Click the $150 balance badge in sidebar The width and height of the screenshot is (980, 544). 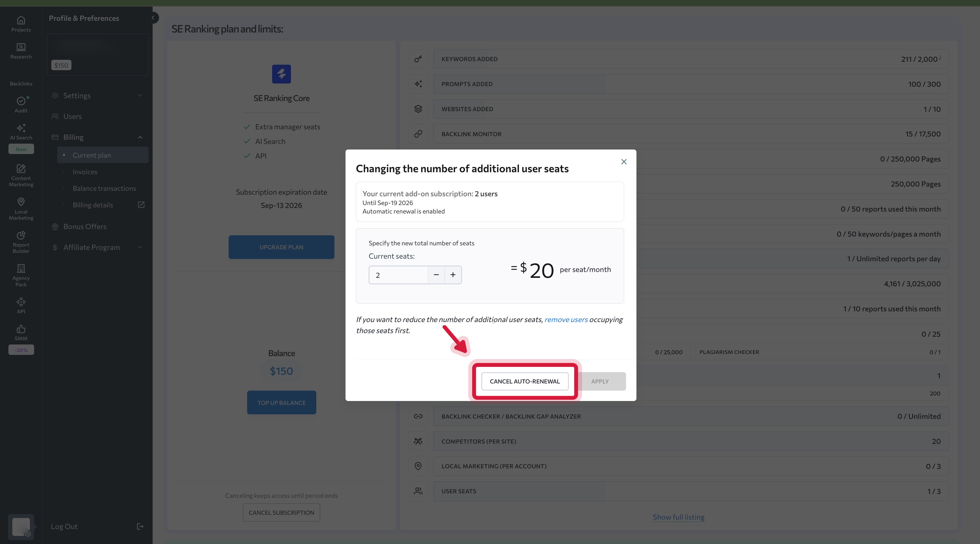pos(61,65)
